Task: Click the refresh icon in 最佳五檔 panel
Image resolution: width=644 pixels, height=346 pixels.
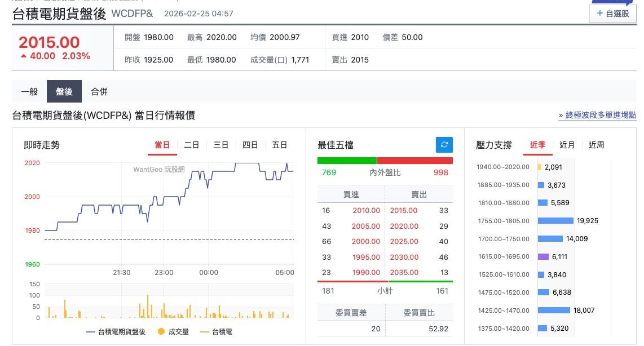Action: [444, 145]
